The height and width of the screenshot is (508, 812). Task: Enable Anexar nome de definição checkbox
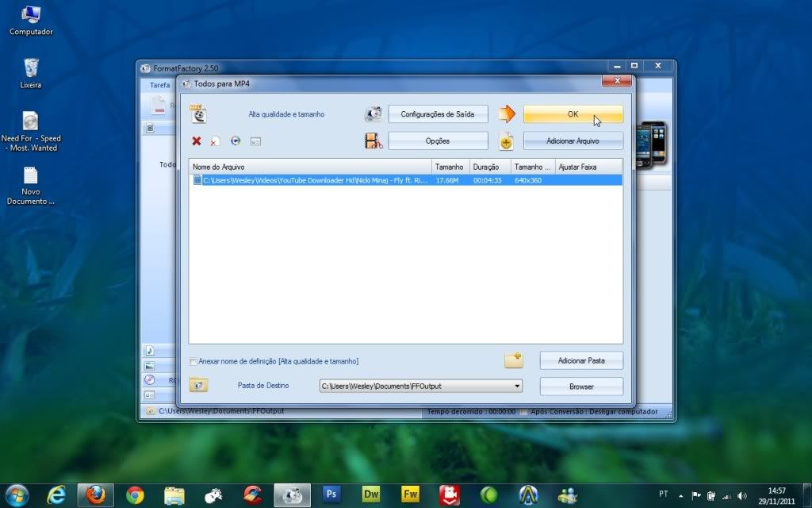(x=193, y=362)
